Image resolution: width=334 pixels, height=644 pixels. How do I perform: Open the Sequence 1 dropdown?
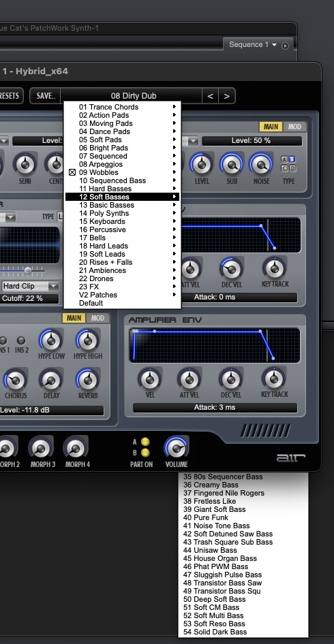click(x=253, y=44)
